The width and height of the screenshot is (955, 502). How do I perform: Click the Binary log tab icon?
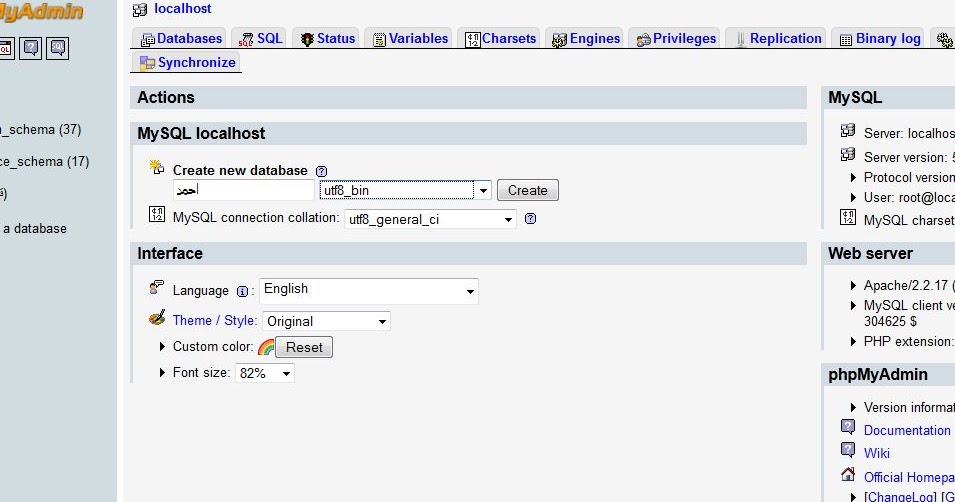(845, 40)
